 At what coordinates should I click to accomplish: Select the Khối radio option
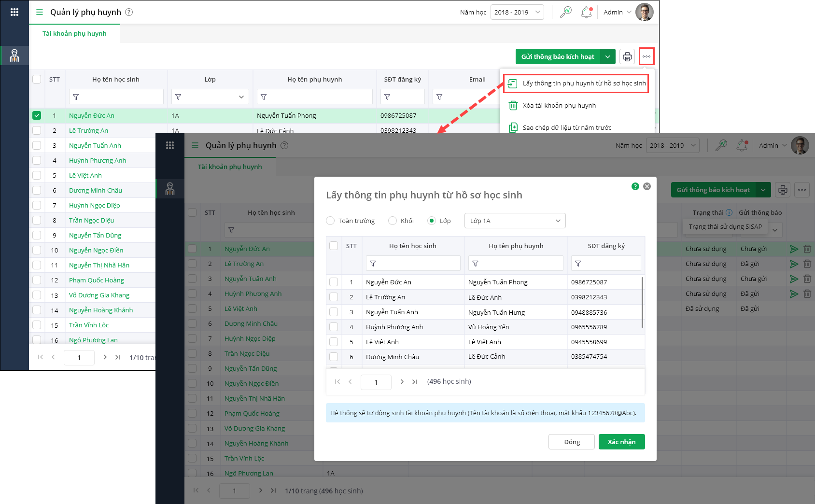point(393,221)
